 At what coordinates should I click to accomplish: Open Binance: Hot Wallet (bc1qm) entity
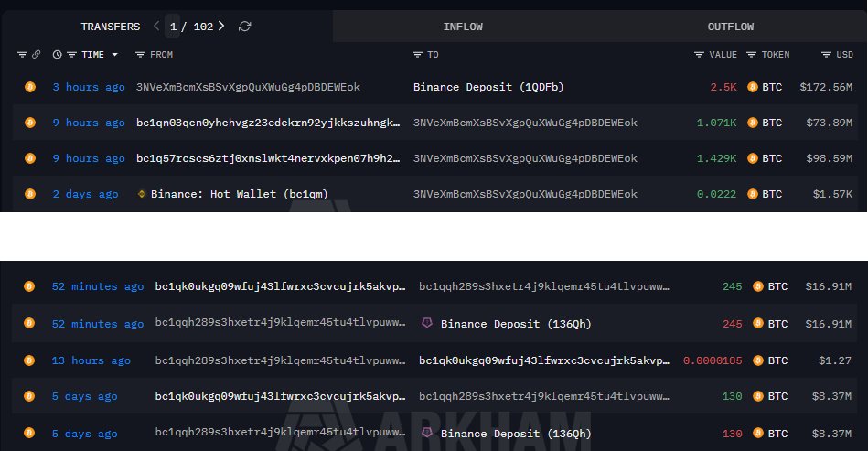239,194
